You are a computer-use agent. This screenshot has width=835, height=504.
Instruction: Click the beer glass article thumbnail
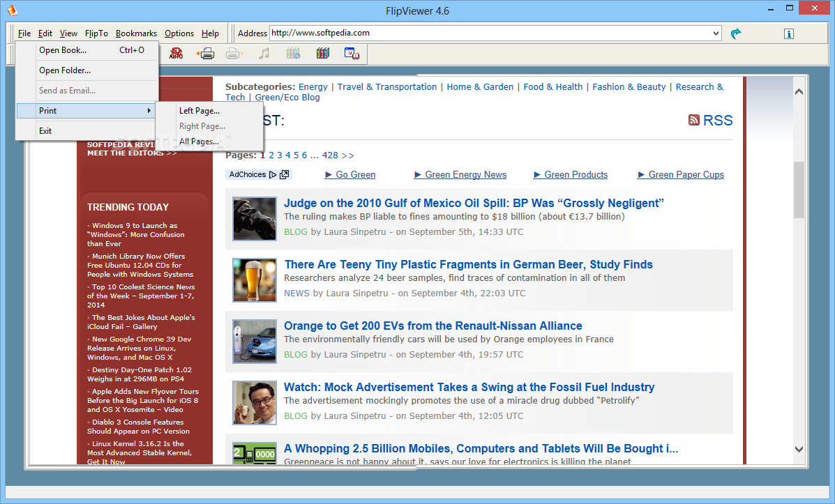[x=255, y=280]
